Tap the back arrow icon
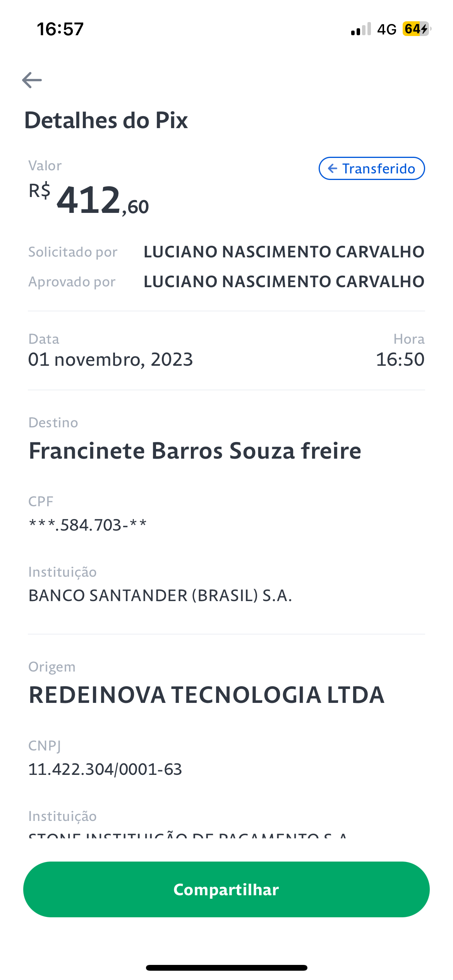This screenshot has width=453, height=980. 32,80
